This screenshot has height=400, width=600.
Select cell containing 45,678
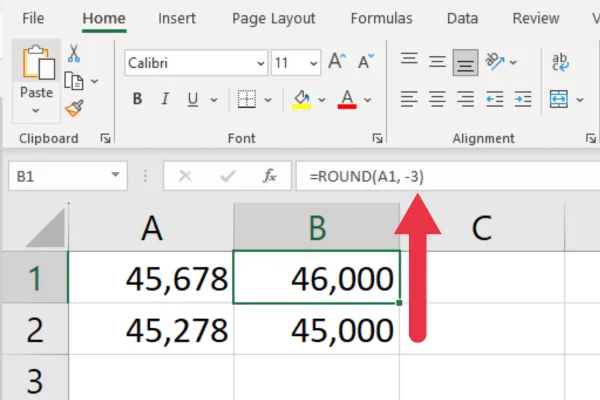[x=151, y=277]
